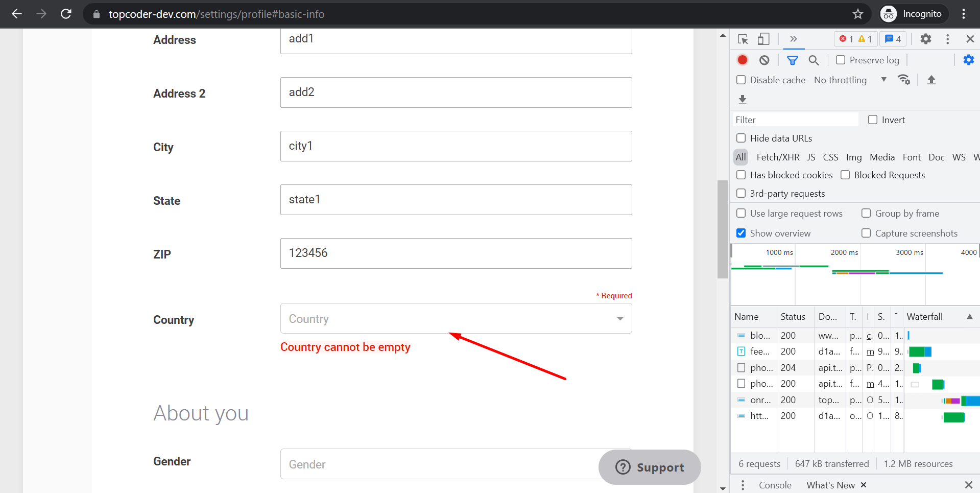Screen dimensions: 980x493
Task: Uncheck the Show overview option
Action: tap(741, 233)
